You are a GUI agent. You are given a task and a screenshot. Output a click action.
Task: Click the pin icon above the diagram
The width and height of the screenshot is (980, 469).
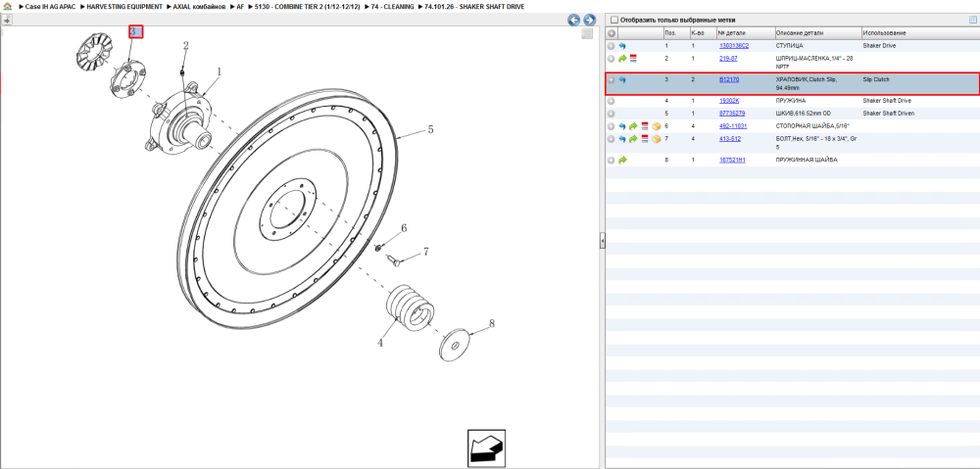[x=7, y=20]
